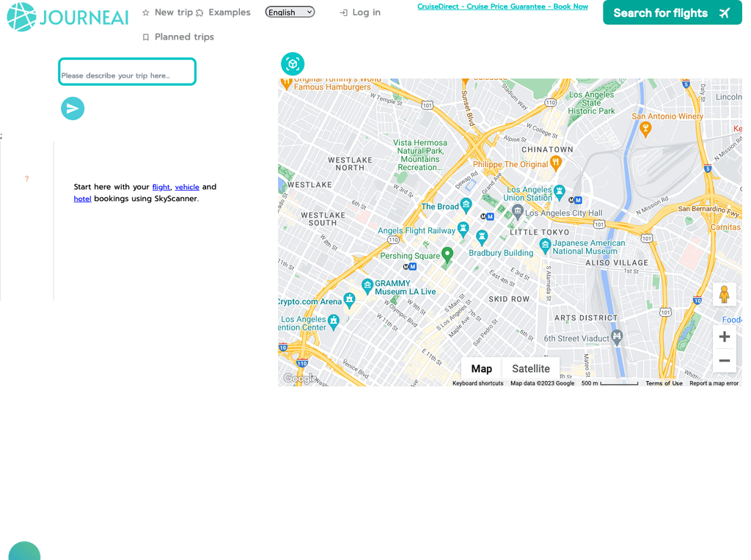Click the Los Angeles State Historic Park label

click(x=591, y=103)
